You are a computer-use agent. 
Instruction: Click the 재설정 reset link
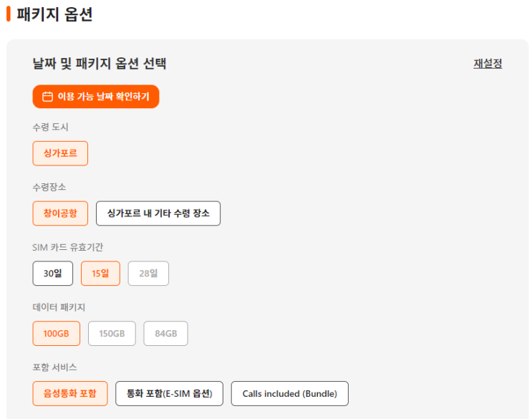click(488, 63)
